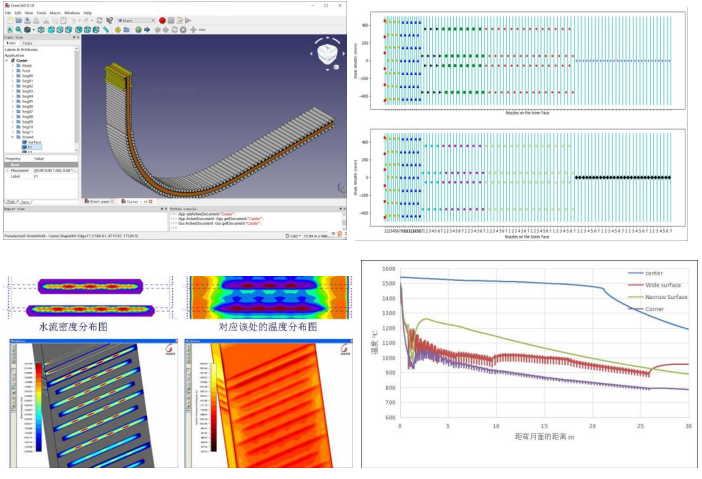Expand the Seg11 tree group
This screenshot has height=479, width=702.
click(x=13, y=132)
